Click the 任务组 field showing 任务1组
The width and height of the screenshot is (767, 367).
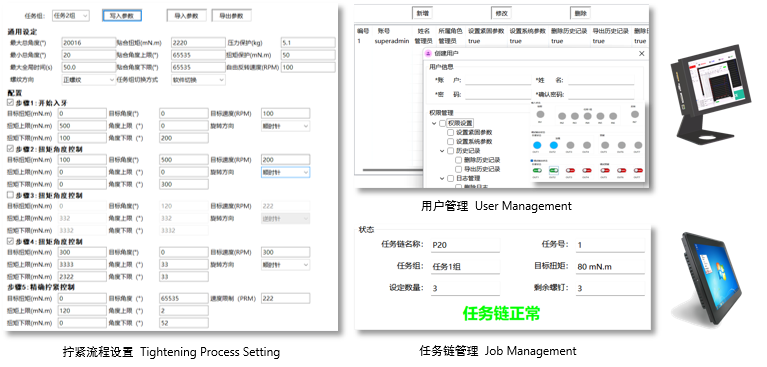[465, 266]
